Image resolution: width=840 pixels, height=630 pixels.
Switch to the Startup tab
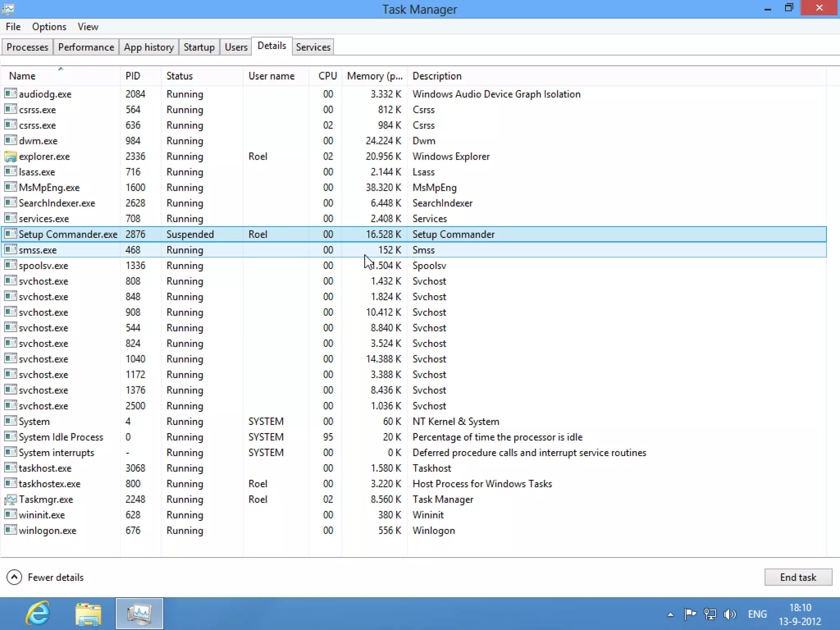[199, 47]
